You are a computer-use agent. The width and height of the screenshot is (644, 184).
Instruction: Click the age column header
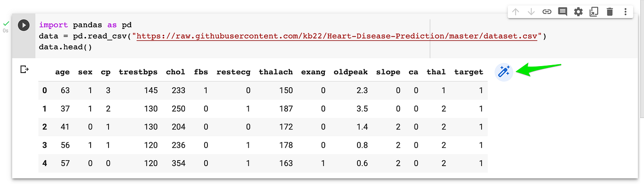[62, 72]
